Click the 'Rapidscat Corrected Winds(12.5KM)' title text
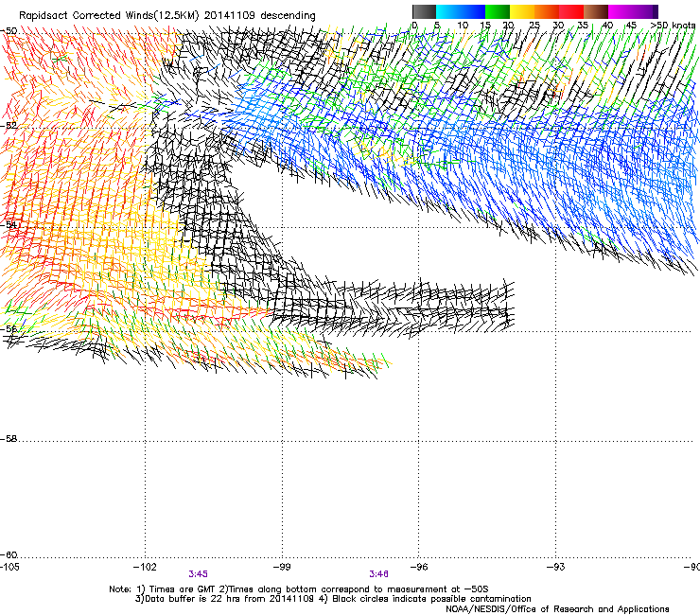The height and width of the screenshot is (615, 700). click(x=110, y=16)
